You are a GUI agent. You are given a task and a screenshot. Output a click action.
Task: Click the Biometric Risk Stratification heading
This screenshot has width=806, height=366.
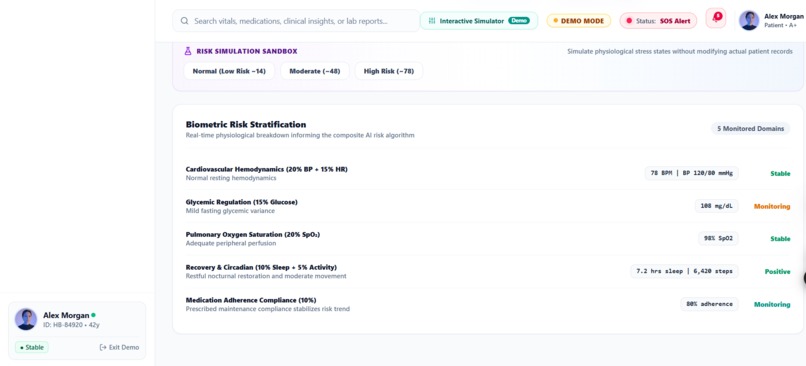coord(246,124)
